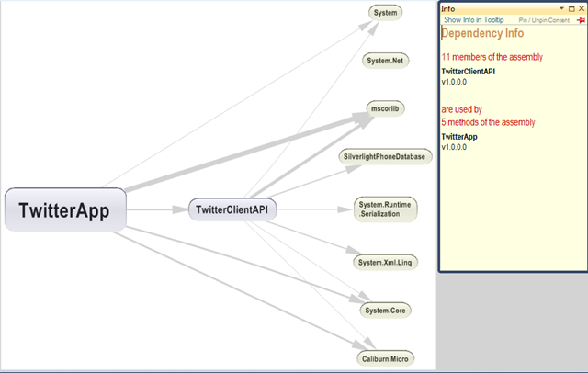Click Pin / Unpin Content label
The image size is (588, 373).
(x=544, y=19)
